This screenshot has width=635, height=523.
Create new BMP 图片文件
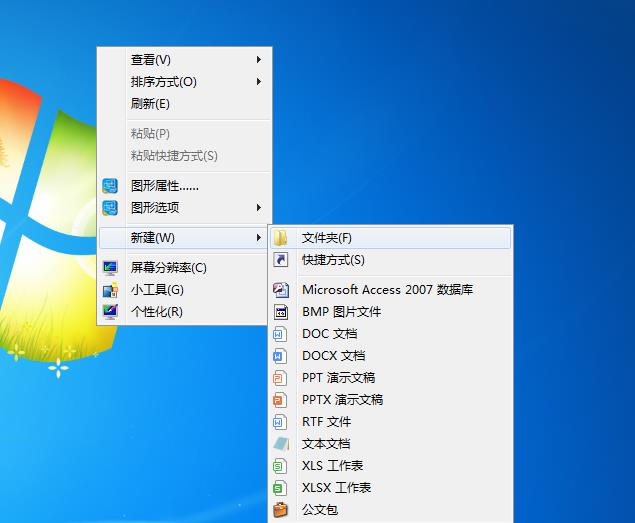pos(391,312)
